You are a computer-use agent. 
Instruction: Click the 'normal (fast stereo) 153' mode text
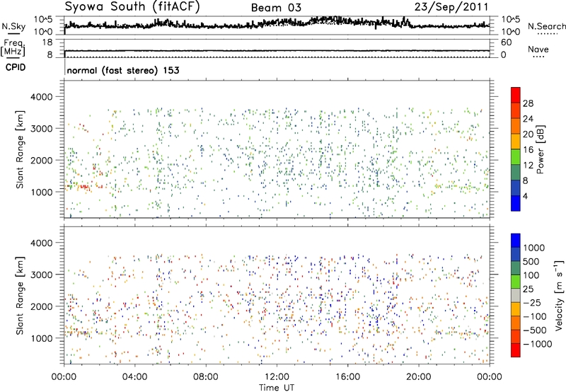click(x=123, y=70)
